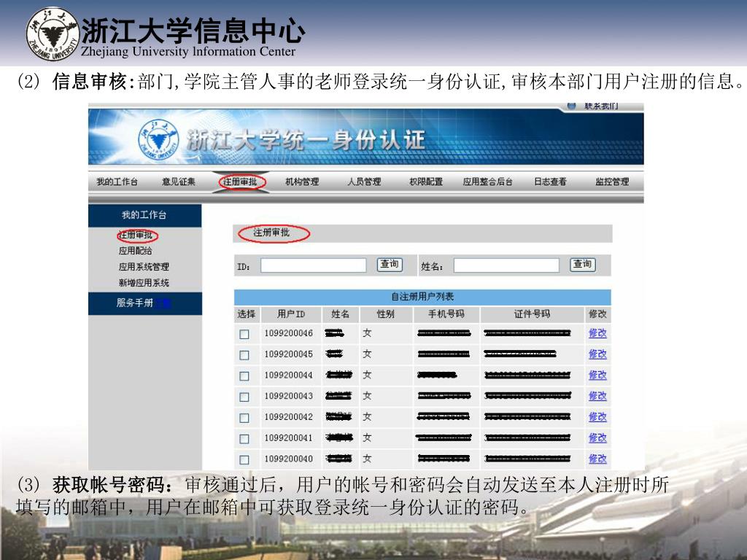The width and height of the screenshot is (747, 560).
Task: Click 修改 link for user 1099200046
Action: [597, 333]
